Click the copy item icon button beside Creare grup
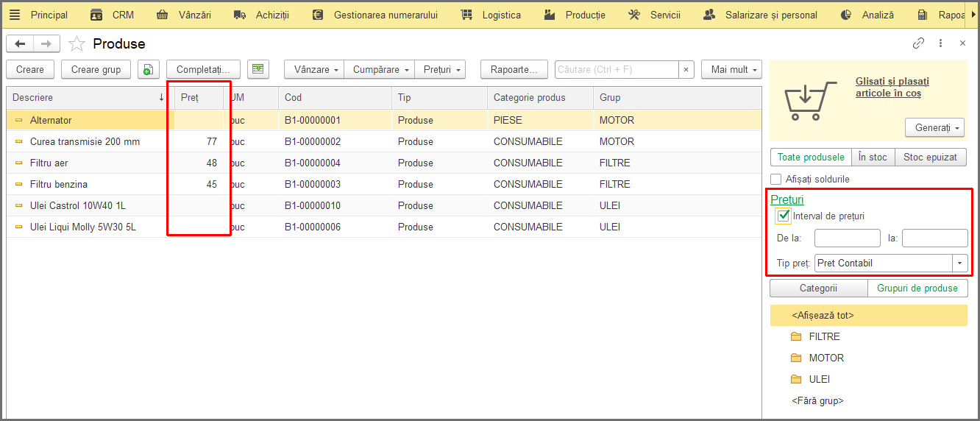 (x=149, y=69)
